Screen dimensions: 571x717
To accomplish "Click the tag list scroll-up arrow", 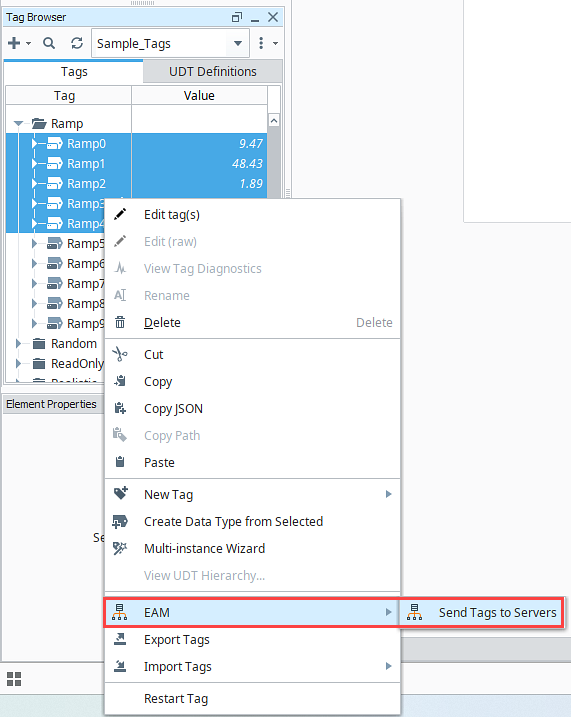I will (274, 121).
